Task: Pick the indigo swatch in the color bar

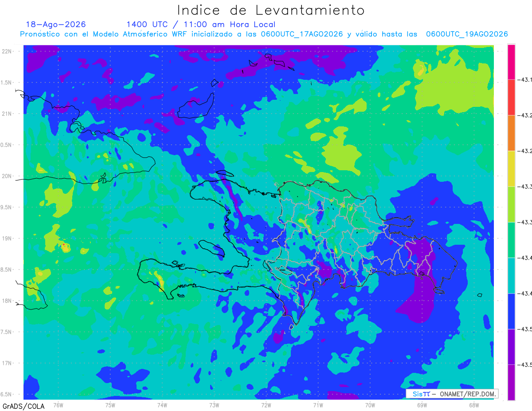Action: pos(511,347)
